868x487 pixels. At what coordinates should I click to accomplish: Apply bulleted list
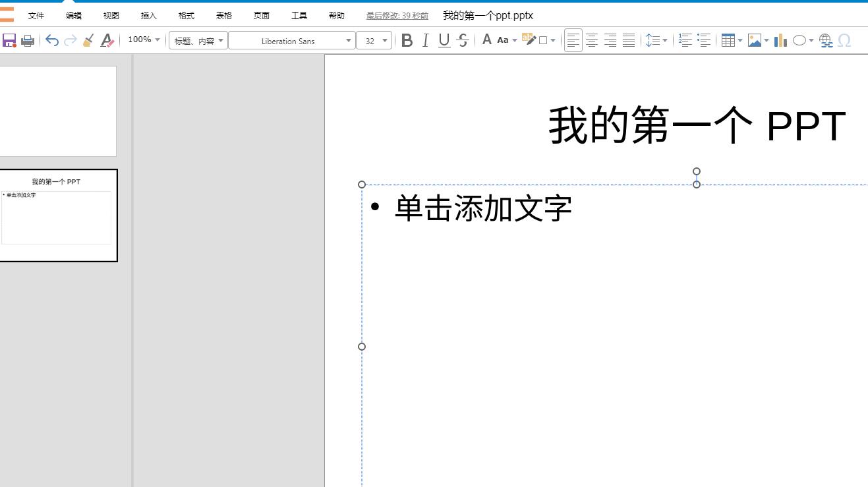click(705, 41)
